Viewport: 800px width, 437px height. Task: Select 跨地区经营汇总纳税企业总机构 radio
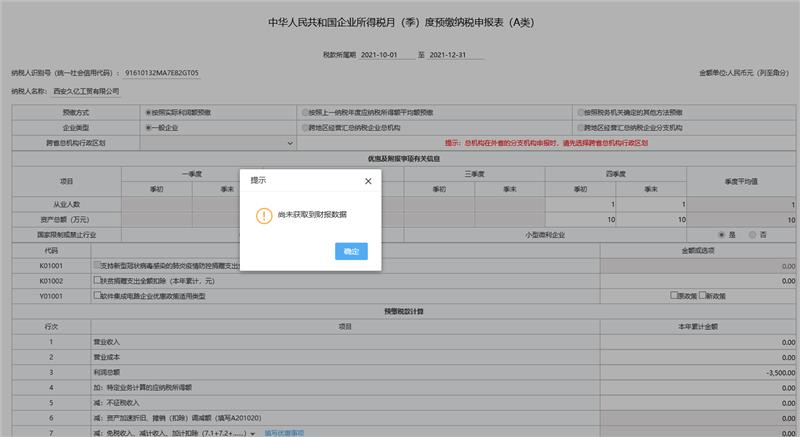pyautogui.click(x=304, y=128)
